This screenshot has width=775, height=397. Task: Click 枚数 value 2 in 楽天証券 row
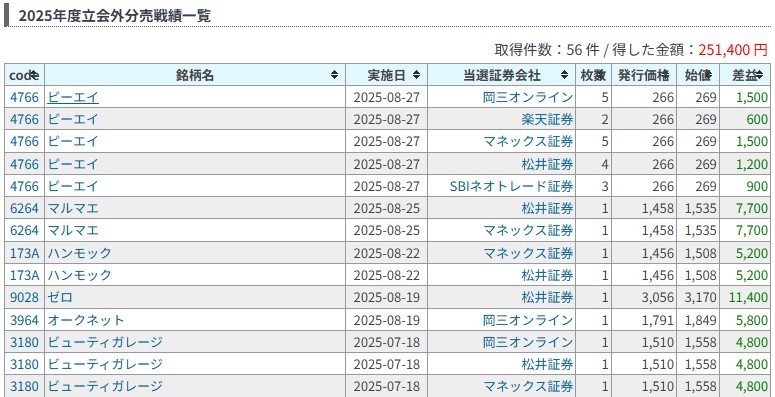(x=605, y=120)
